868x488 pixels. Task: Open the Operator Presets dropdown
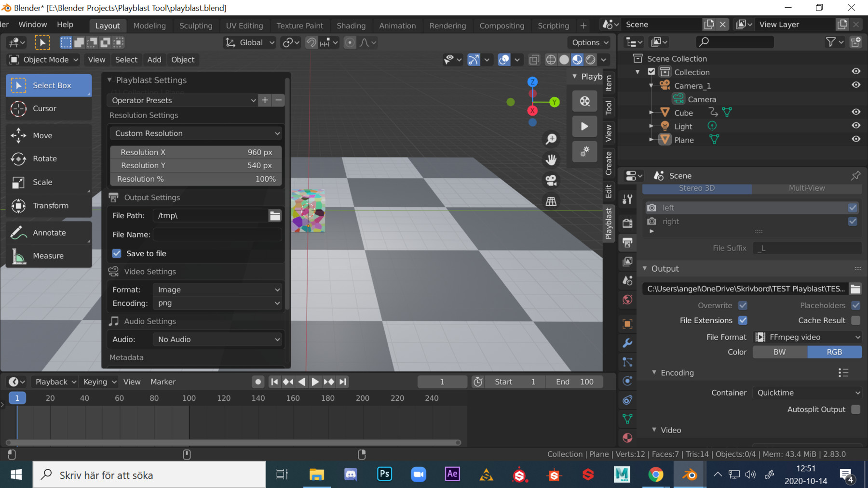tap(183, 100)
